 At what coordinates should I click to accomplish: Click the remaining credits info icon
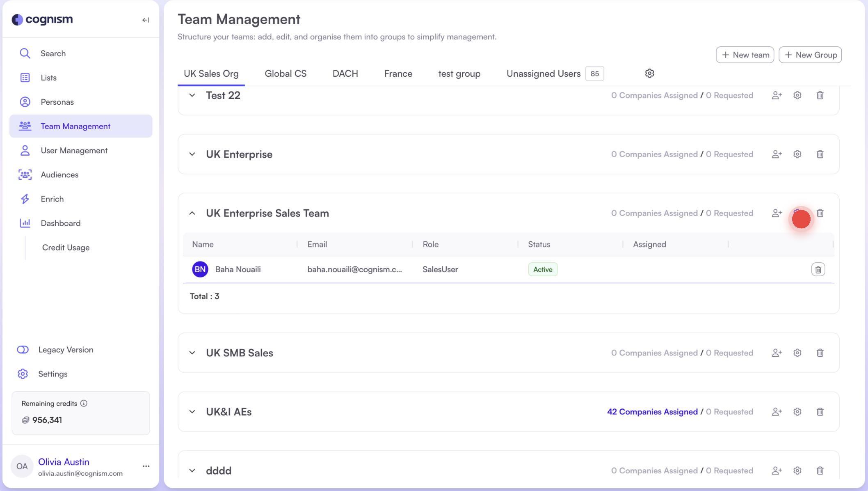click(x=84, y=403)
